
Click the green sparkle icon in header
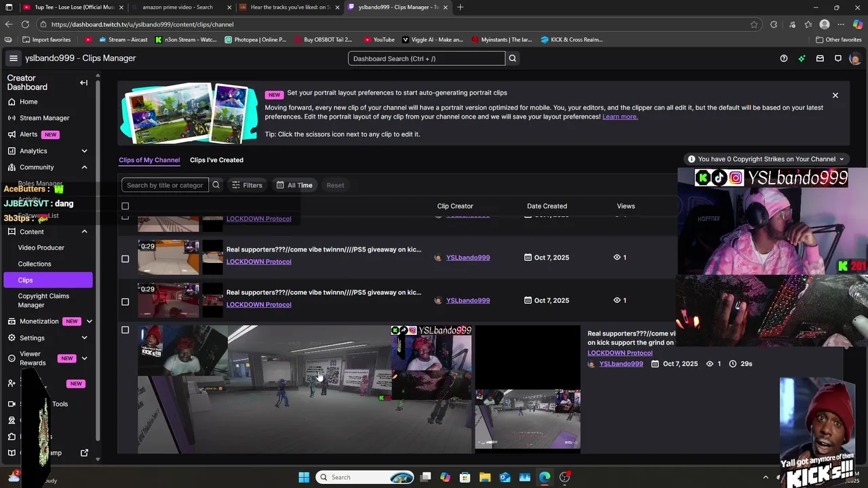pyautogui.click(x=802, y=58)
